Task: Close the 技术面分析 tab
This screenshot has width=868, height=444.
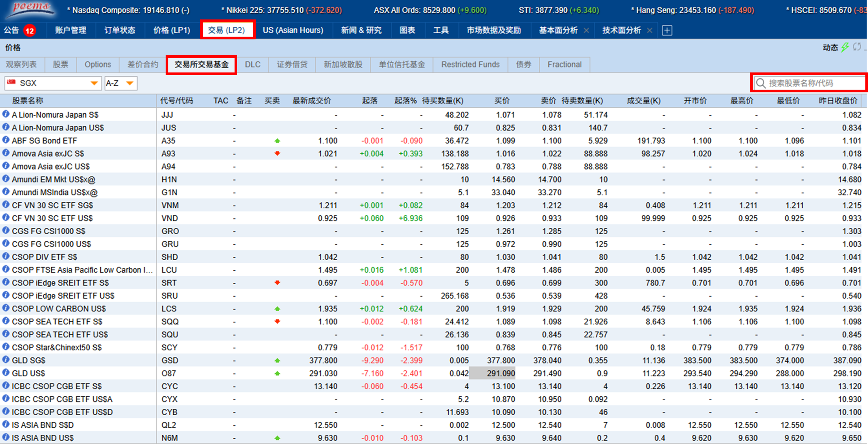Action: [x=649, y=30]
